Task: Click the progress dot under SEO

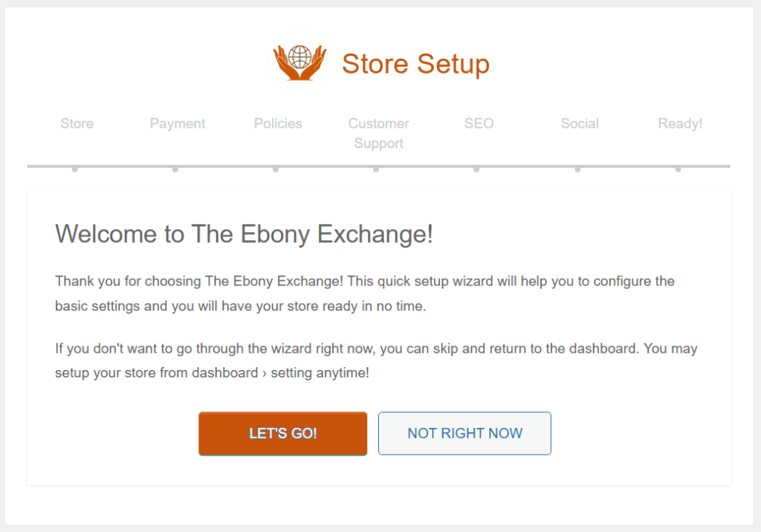Action: 476,169
